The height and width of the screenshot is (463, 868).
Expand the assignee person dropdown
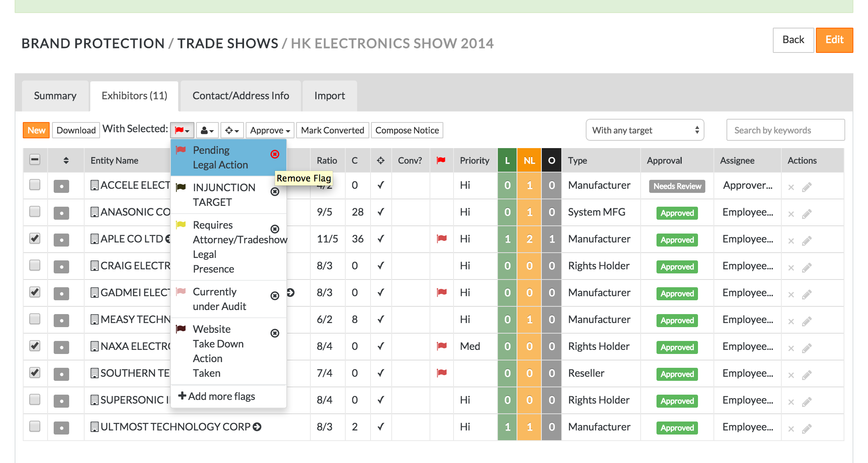pyautogui.click(x=207, y=131)
